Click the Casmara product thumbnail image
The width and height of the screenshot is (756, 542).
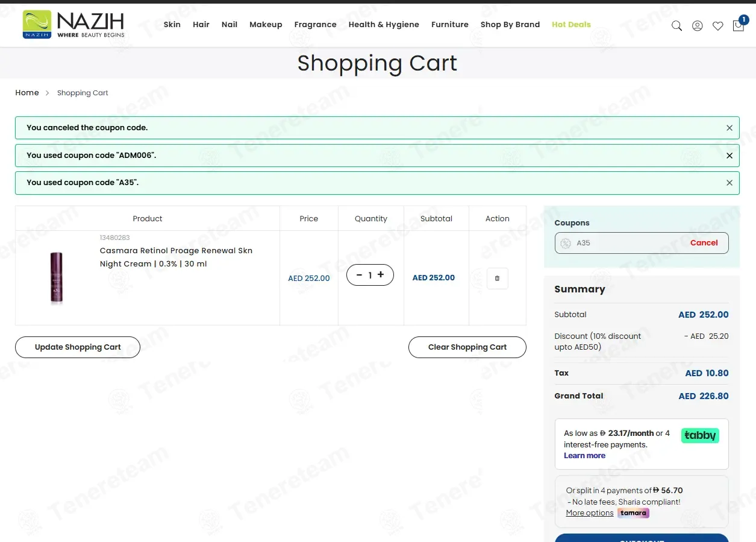pos(57,277)
